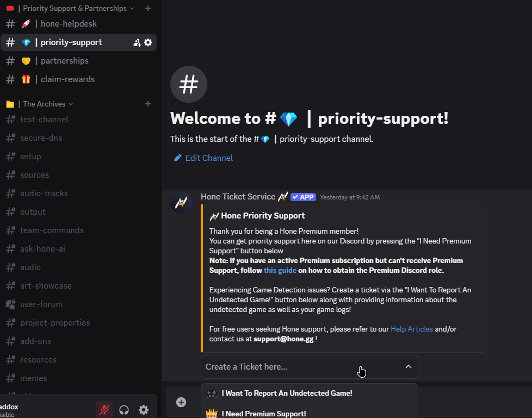Toggle deafen with the headphones icon
The height and width of the screenshot is (418, 532).
pyautogui.click(x=124, y=410)
